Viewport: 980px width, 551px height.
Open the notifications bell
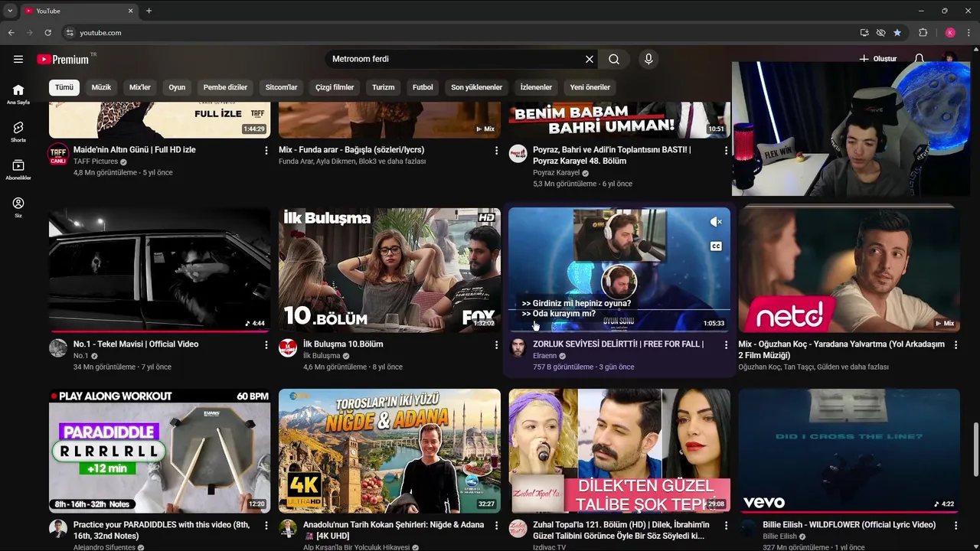coord(919,59)
